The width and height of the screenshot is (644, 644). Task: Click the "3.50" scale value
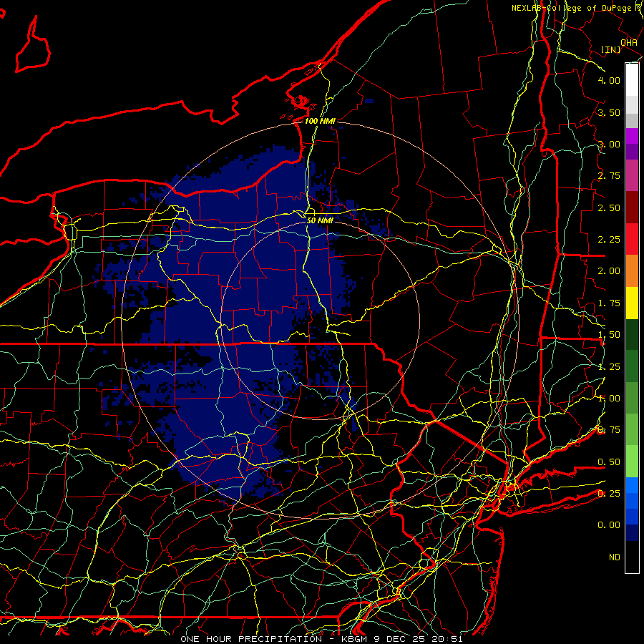[x=609, y=112]
